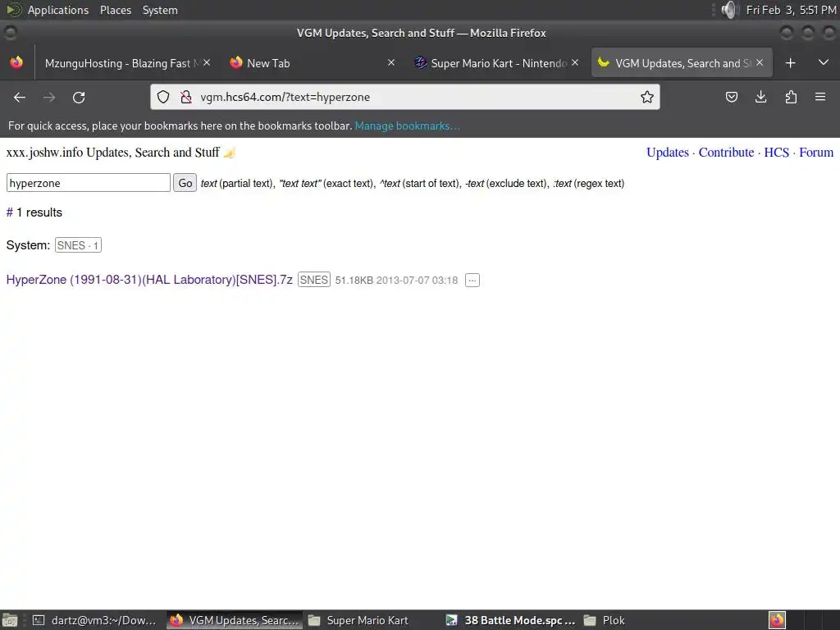Screen dimensions: 840x630
Task: Close the VGM Updates tab
Action: tap(760, 62)
